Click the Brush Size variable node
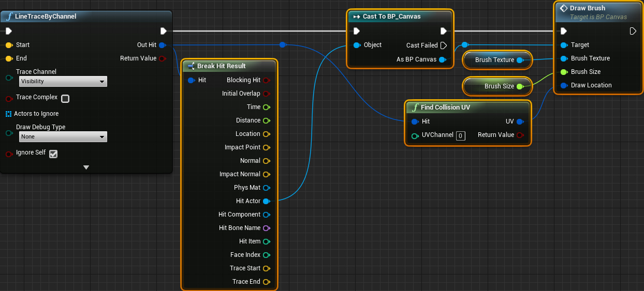 point(497,86)
